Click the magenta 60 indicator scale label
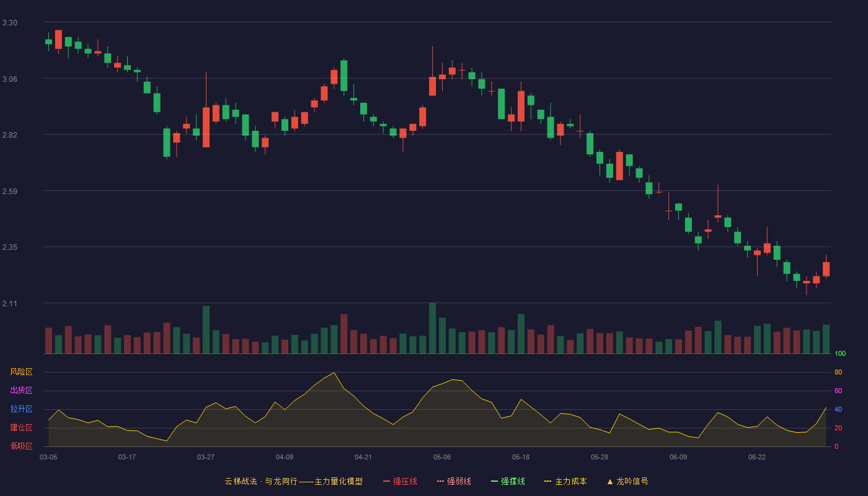 click(838, 391)
